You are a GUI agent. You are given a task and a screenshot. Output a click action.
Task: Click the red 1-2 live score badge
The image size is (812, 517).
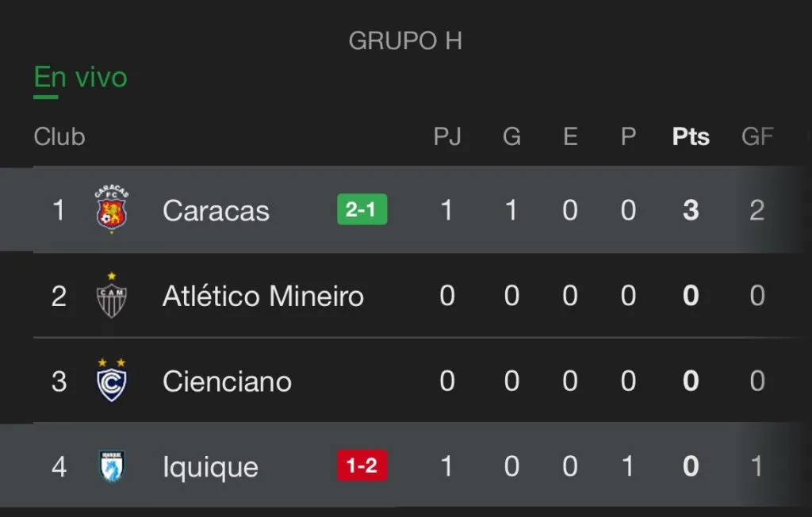click(x=362, y=466)
